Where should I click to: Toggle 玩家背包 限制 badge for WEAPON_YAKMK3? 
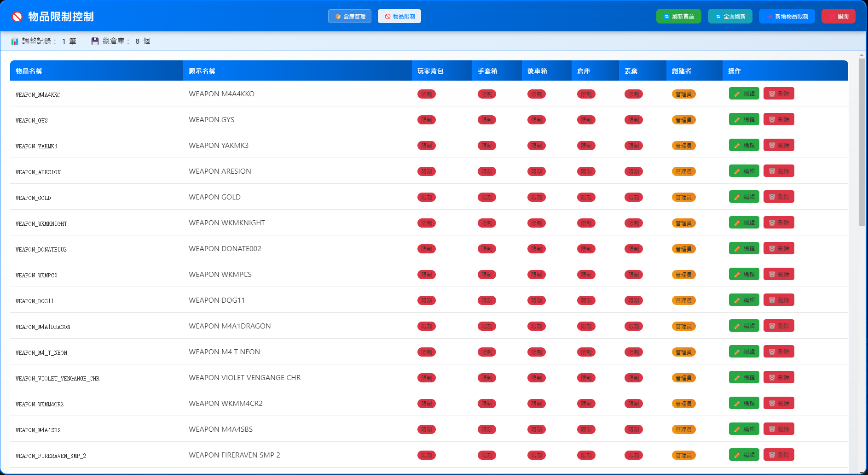[x=427, y=146]
